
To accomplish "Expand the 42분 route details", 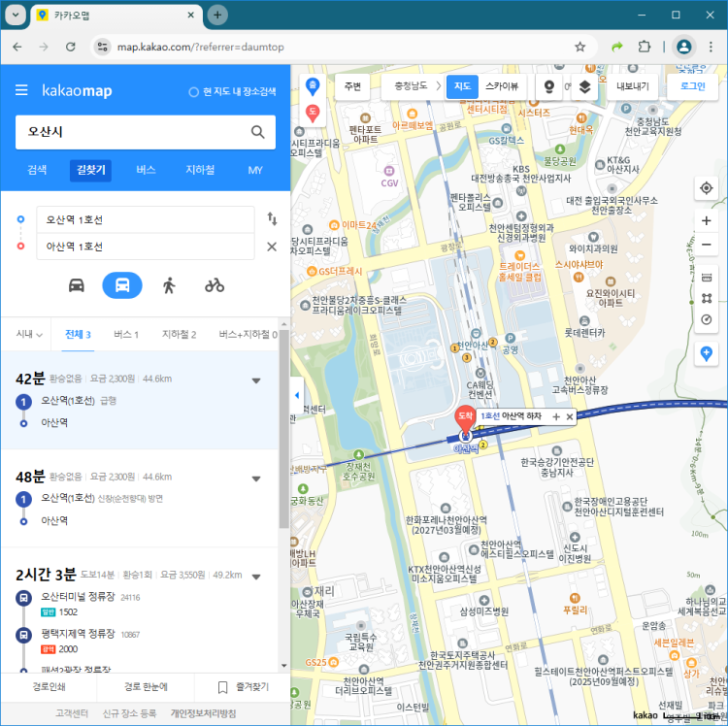I will pyautogui.click(x=256, y=380).
